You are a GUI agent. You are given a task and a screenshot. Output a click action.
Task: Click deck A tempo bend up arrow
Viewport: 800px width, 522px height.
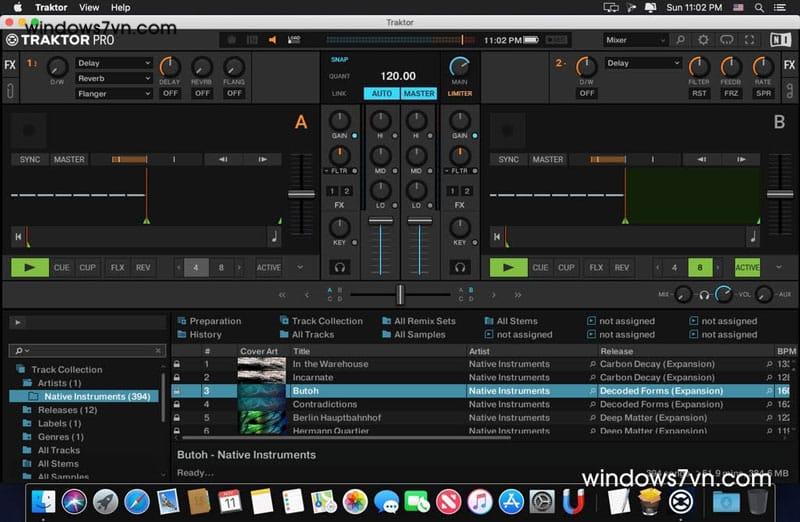coord(262,159)
